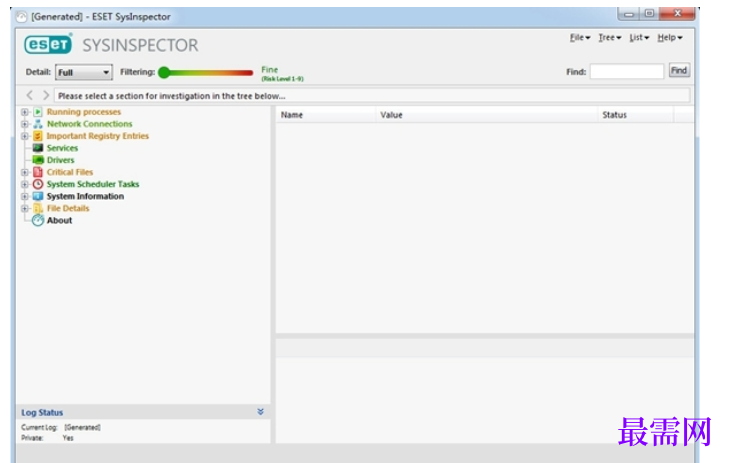Open the Tree menu
This screenshot has height=463, width=730.
[609, 38]
